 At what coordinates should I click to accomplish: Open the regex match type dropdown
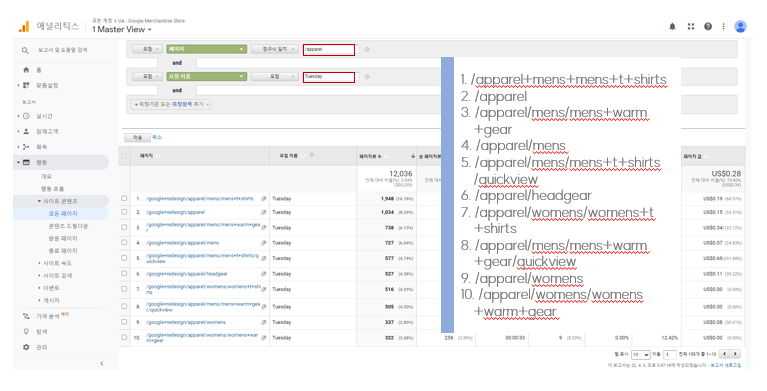[274, 49]
